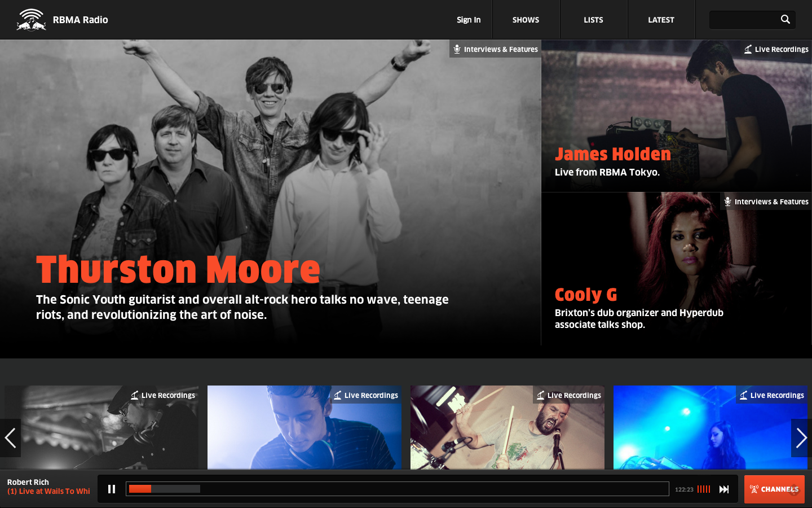Screen dimensions: 812x508
Task: Click the Red Bull RBMA Radio logo
Action: point(31,20)
